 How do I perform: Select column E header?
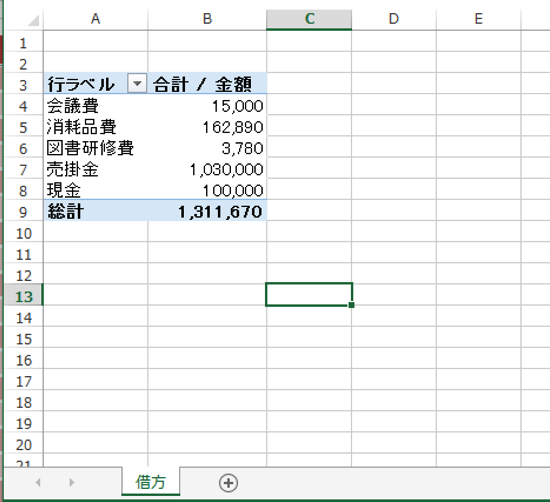(x=479, y=19)
